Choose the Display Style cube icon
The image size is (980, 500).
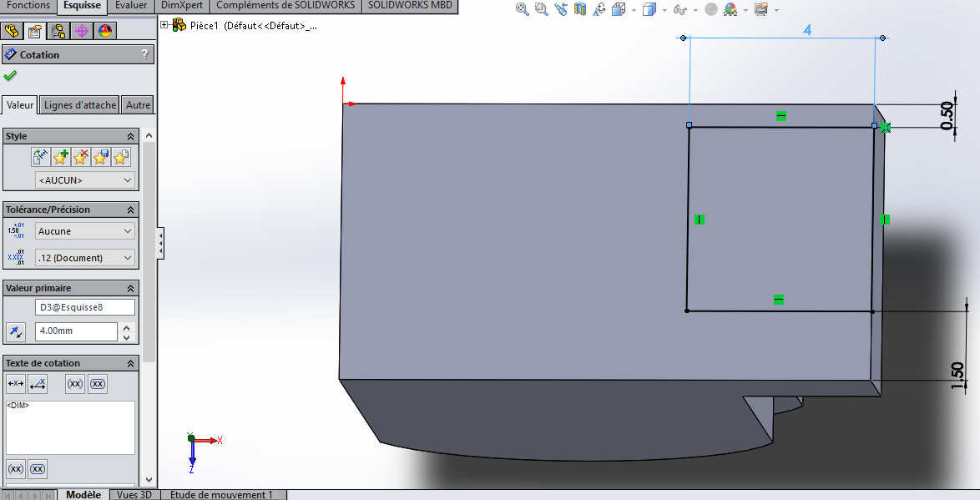[x=649, y=9]
